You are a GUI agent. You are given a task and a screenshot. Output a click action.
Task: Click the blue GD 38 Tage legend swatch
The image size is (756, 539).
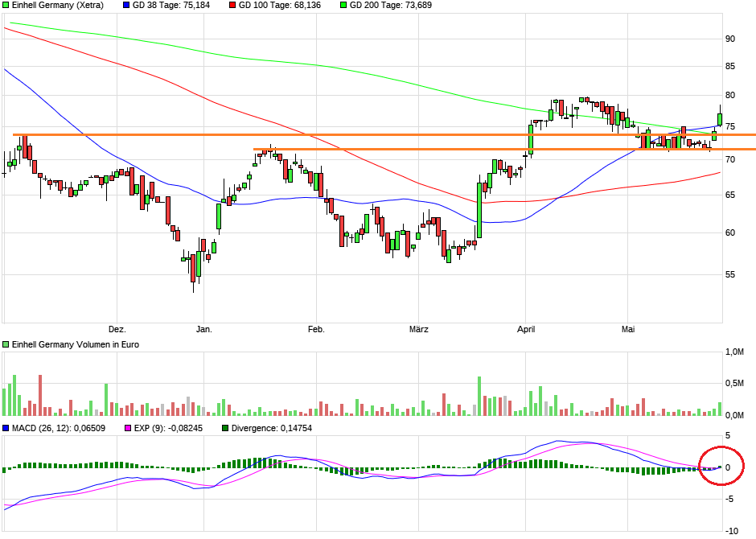tap(125, 5)
